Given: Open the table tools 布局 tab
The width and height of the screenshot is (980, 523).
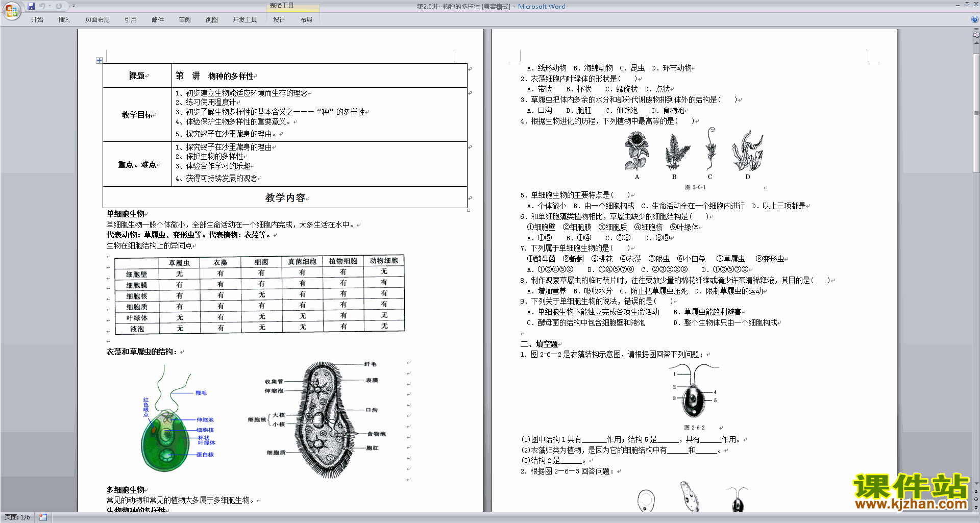Looking at the screenshot, I should tap(306, 20).
